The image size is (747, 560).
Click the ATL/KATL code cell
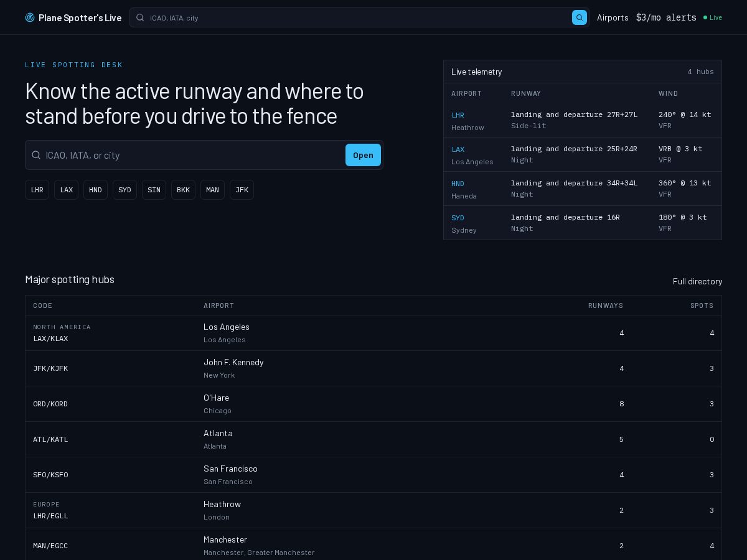(50, 439)
